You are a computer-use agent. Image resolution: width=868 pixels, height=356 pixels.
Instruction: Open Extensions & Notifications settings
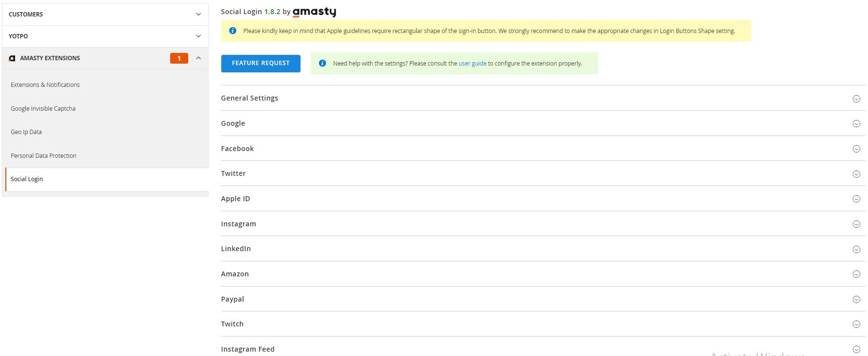coord(45,85)
